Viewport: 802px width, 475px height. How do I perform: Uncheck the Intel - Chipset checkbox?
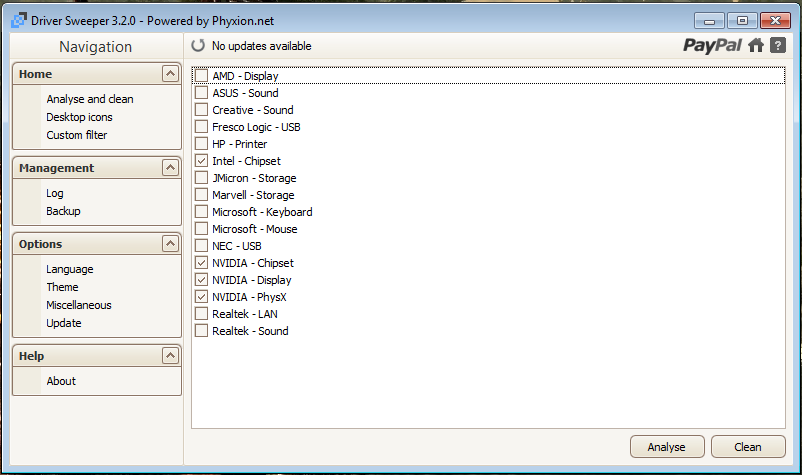pyautogui.click(x=202, y=161)
